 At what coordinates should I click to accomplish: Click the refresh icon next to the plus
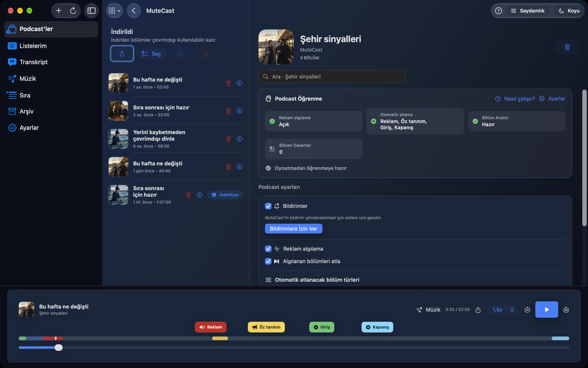point(73,10)
